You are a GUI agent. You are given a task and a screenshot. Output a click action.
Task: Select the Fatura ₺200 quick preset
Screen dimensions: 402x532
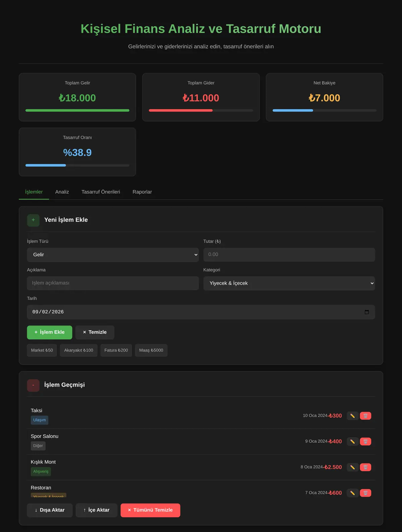(x=116, y=350)
